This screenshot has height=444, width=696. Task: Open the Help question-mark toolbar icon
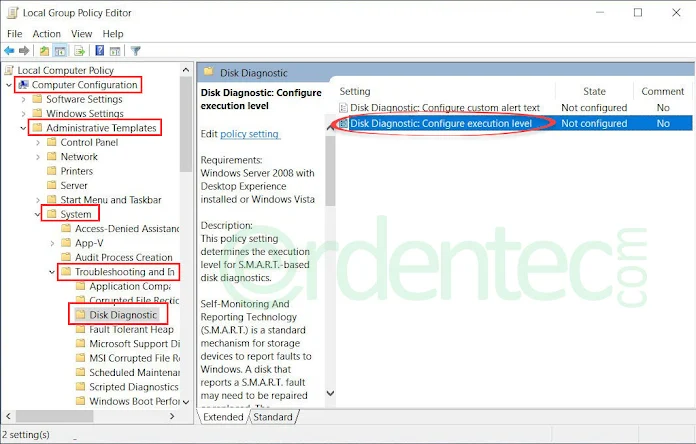[x=100, y=51]
